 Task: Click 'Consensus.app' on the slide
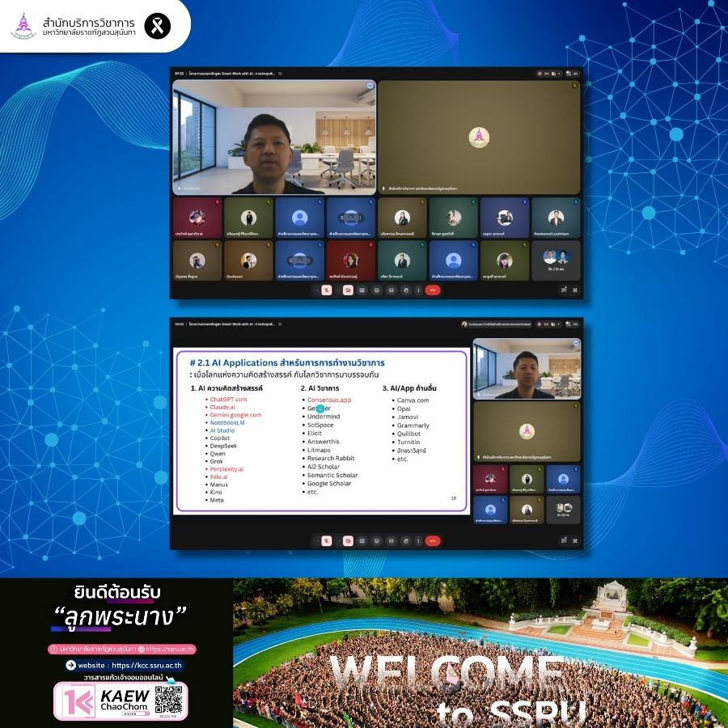329,400
